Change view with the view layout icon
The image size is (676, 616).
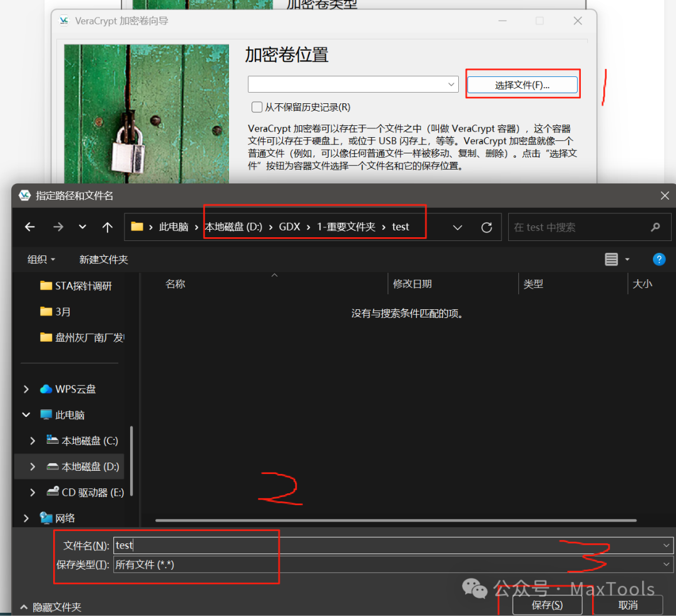[612, 259]
